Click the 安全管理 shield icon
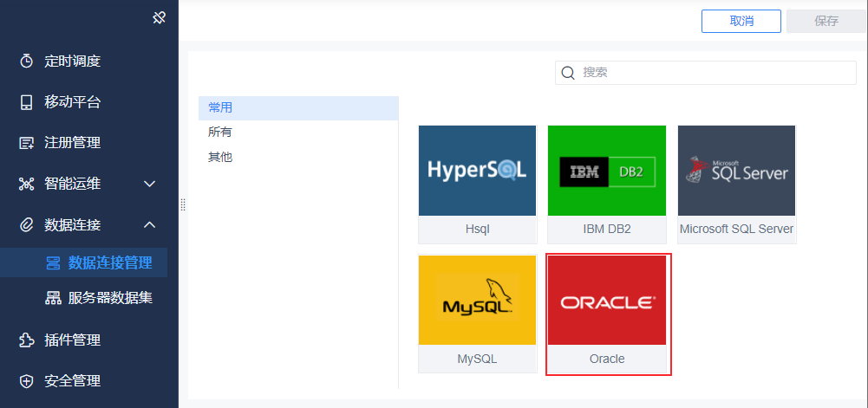868x408 pixels. click(27, 381)
